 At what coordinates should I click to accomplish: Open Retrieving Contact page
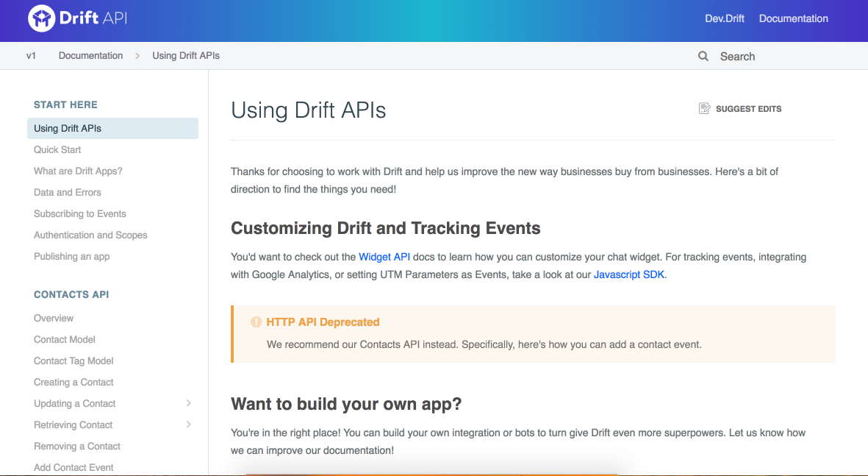[x=73, y=425]
